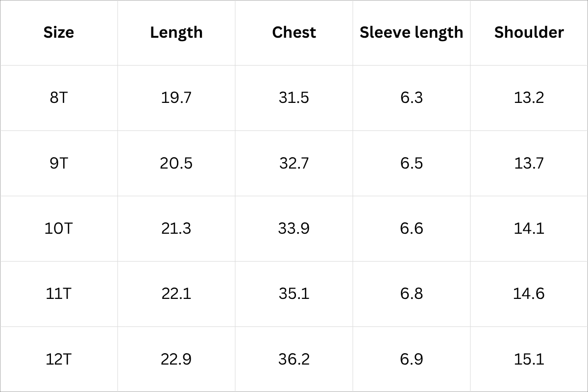Select the 21.3 length cell for 10T
The image size is (588, 392).
pyautogui.click(x=176, y=228)
